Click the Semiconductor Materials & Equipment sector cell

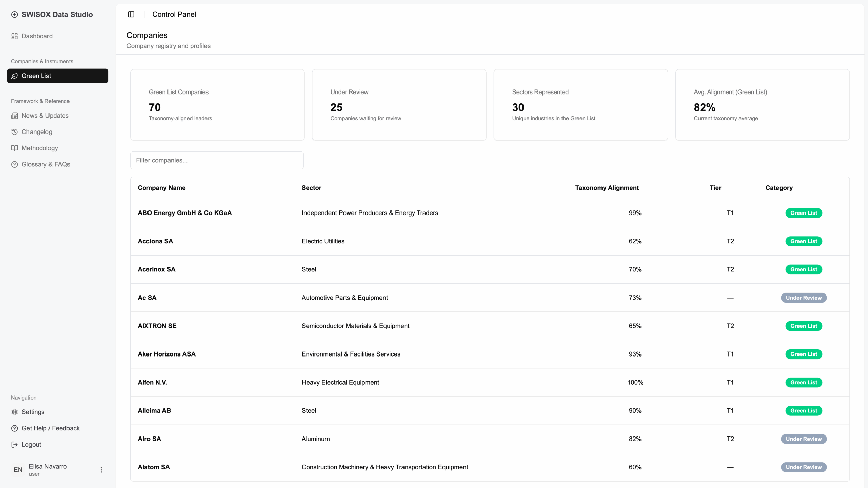[x=355, y=326]
